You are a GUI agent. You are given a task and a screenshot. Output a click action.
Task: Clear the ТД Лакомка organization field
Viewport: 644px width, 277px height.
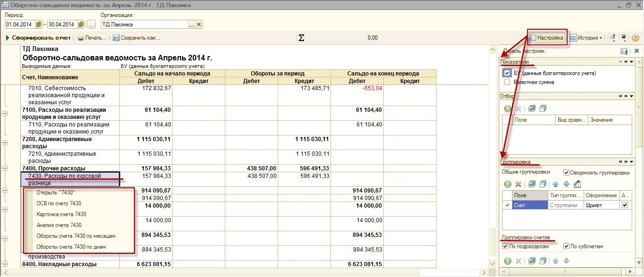tap(199, 25)
